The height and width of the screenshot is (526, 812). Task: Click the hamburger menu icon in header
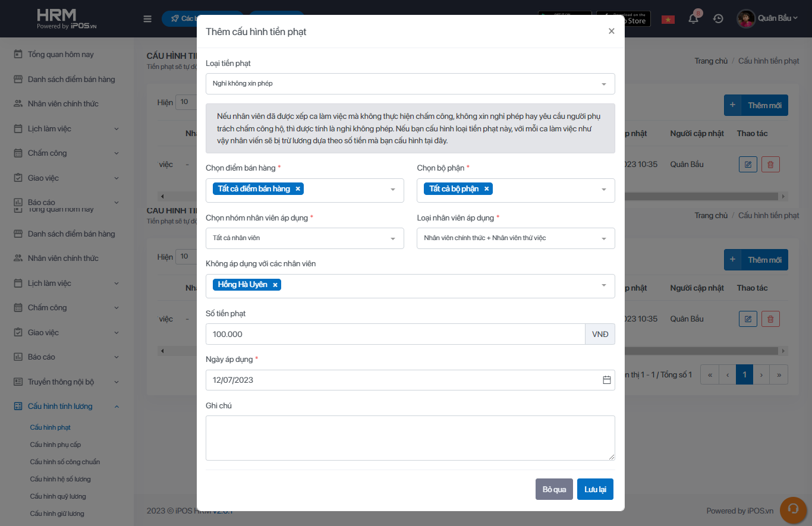click(147, 18)
